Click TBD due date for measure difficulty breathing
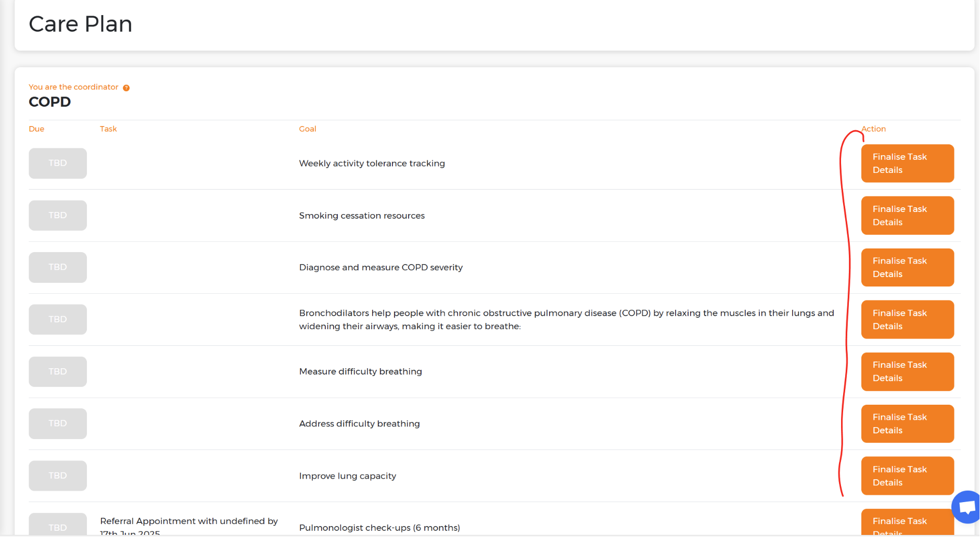980x537 pixels. coord(58,372)
